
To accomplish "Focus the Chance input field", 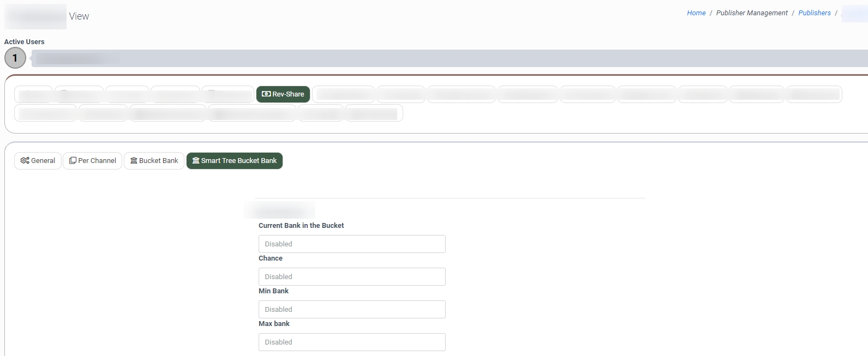I will click(x=352, y=277).
